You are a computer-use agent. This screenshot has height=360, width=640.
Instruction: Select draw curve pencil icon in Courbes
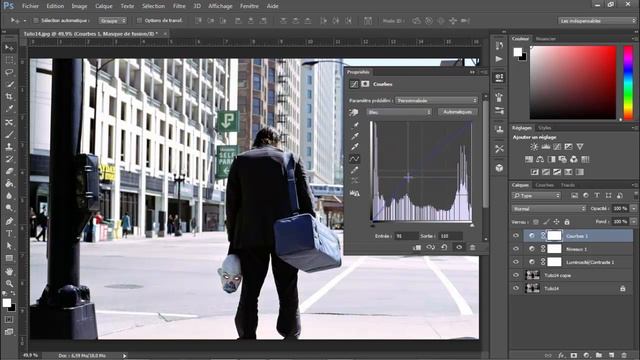(354, 170)
